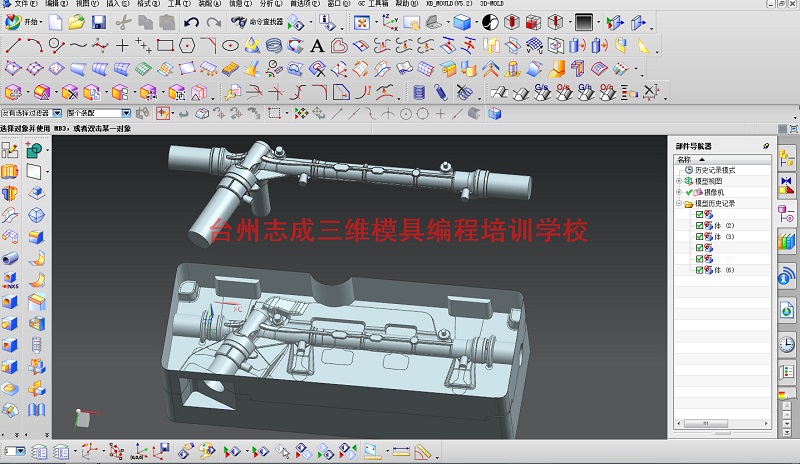The width and height of the screenshot is (800, 464).
Task: Click the green Studio Surface mesh icon
Action: [143, 68]
